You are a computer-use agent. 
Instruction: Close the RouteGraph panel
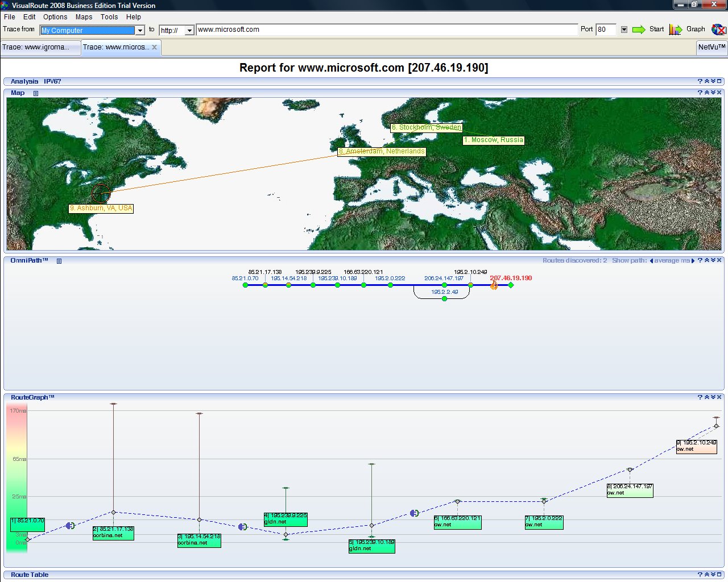pyautogui.click(x=719, y=397)
